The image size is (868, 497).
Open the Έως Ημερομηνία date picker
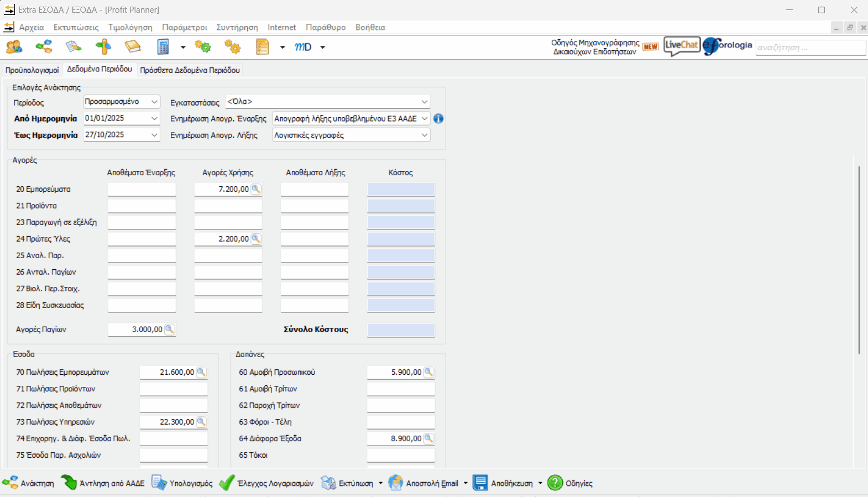[x=154, y=135]
